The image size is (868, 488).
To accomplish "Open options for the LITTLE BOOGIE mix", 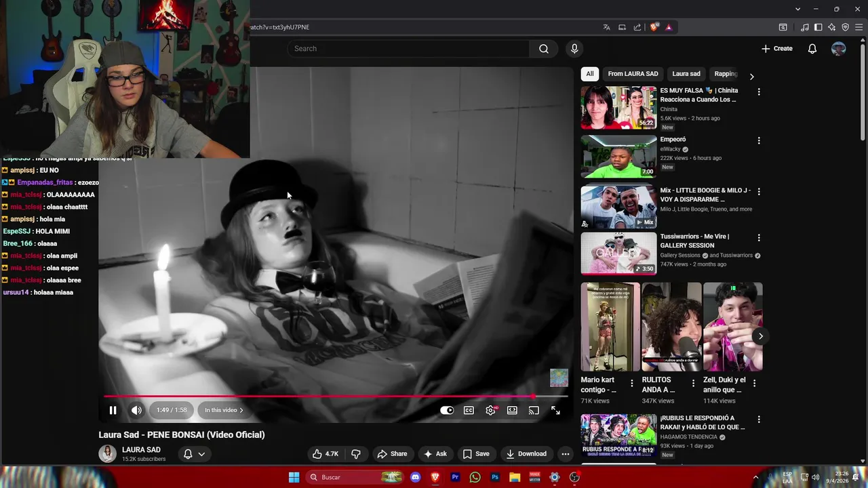I will coord(759,192).
